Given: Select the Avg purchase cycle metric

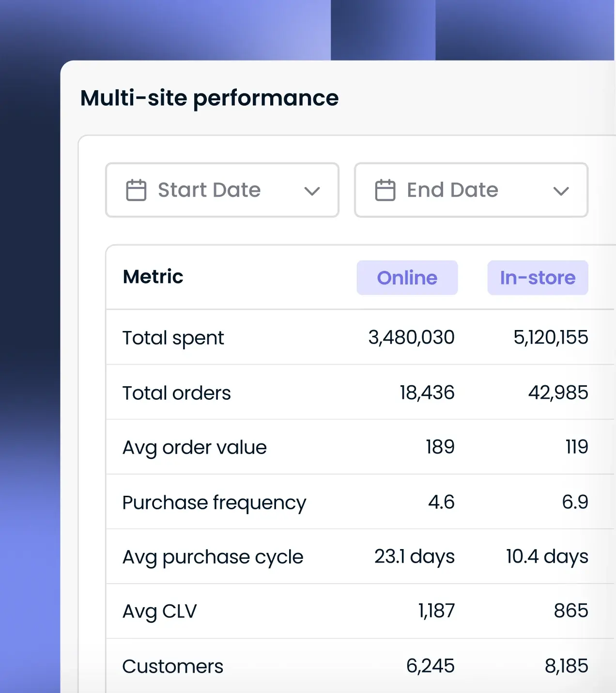Looking at the screenshot, I should click(213, 557).
